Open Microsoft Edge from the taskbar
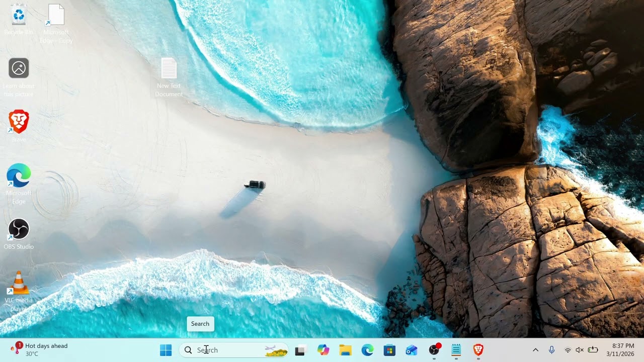The width and height of the screenshot is (644, 362). pyautogui.click(x=367, y=350)
